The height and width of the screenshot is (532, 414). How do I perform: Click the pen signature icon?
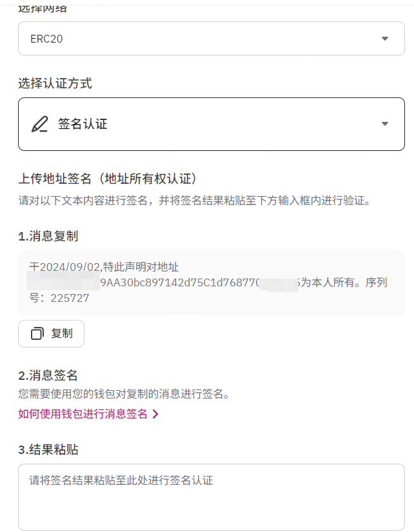[40, 124]
